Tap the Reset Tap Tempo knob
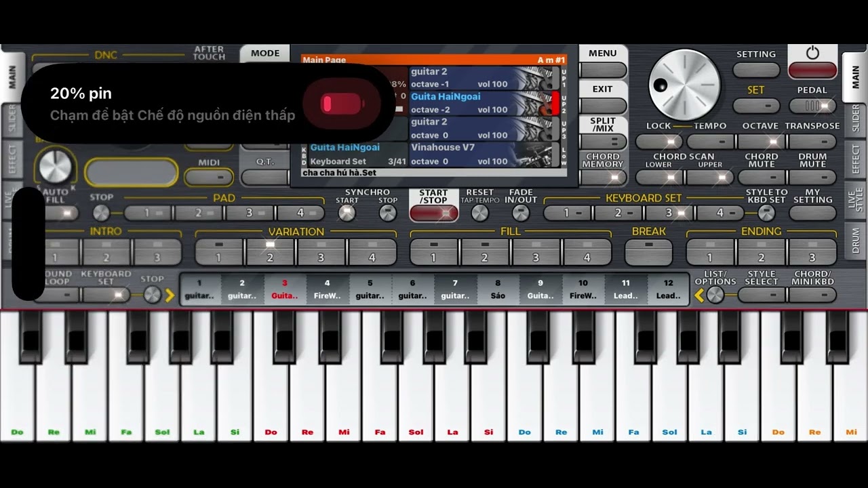Screen dimensions: 868x488 pos(479,213)
